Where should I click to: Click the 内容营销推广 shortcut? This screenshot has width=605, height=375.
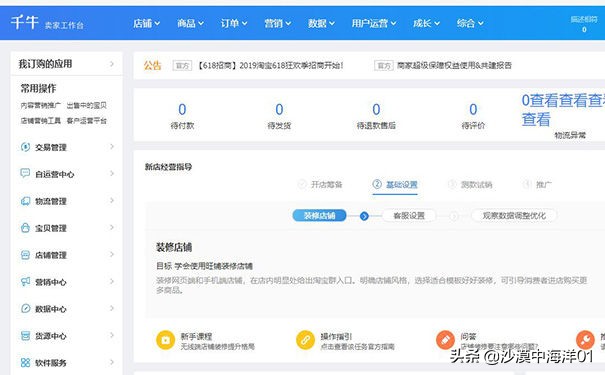(x=41, y=105)
